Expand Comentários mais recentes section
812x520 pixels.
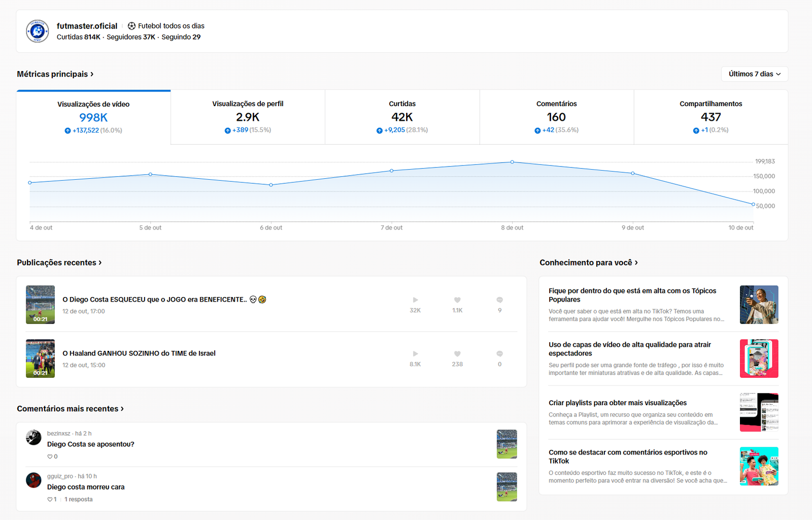coord(71,409)
